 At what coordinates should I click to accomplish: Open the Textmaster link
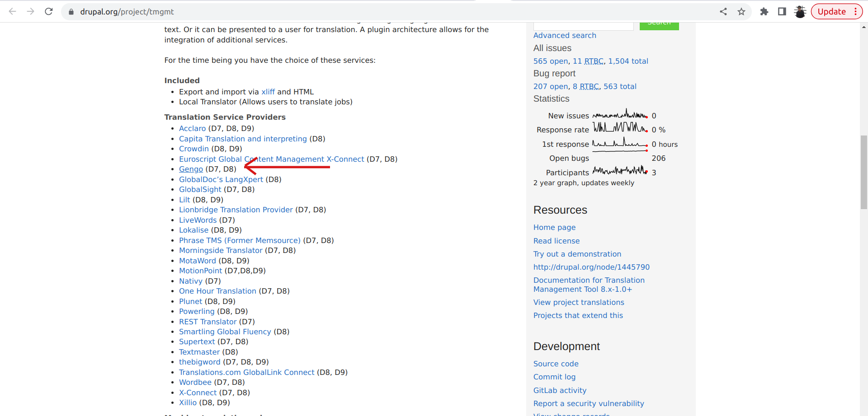pyautogui.click(x=199, y=352)
